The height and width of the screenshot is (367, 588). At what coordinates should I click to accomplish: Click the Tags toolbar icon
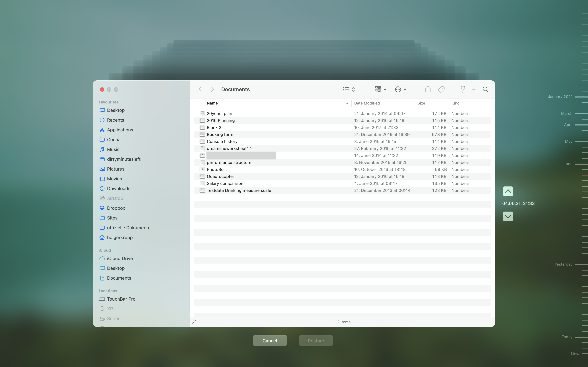[441, 89]
